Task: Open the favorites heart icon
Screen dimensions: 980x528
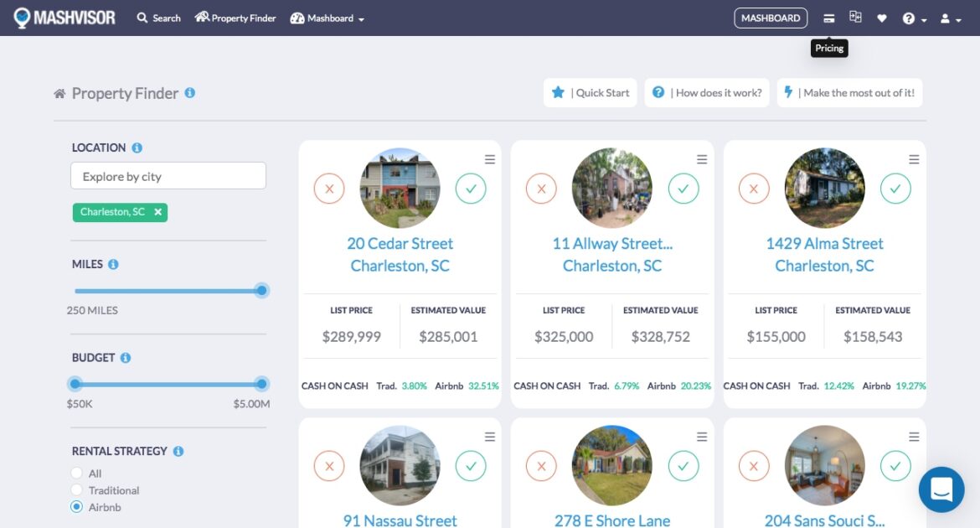Action: (x=881, y=18)
